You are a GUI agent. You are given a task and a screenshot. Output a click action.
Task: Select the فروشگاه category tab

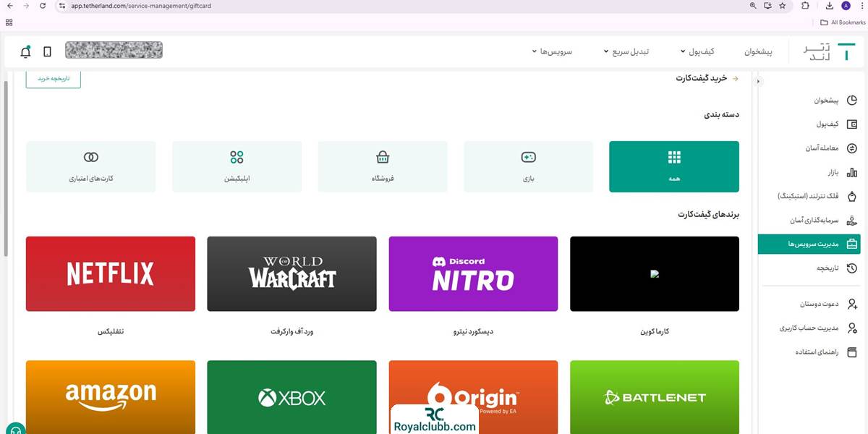(383, 166)
